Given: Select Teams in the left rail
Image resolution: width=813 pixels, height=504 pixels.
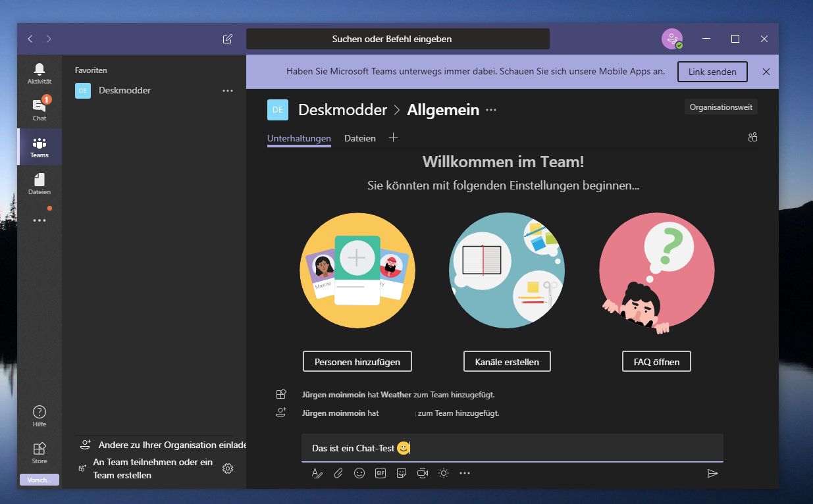Looking at the screenshot, I should (x=39, y=147).
